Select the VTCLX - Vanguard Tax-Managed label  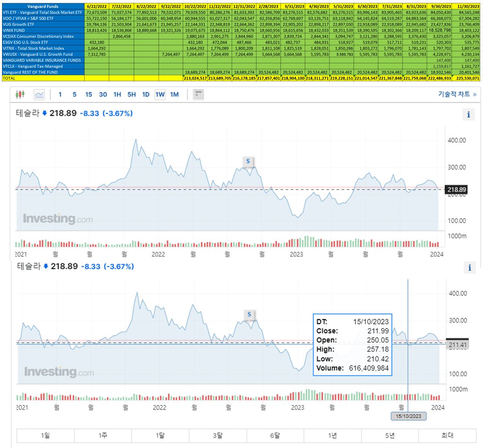[x=43, y=66]
